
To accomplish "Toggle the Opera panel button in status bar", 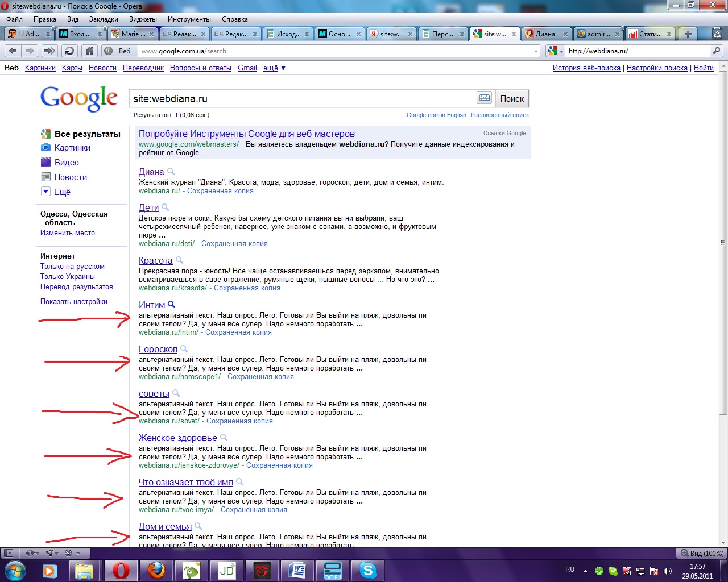I will pos(9,553).
